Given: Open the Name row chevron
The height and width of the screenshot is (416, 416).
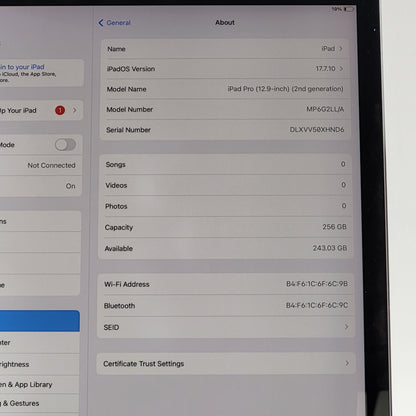Looking at the screenshot, I should [x=341, y=49].
